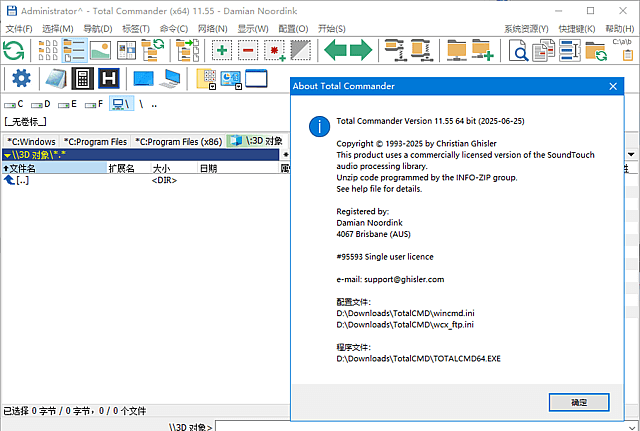Switch to brief file list view icon
The image size is (640, 431).
pos(48,51)
